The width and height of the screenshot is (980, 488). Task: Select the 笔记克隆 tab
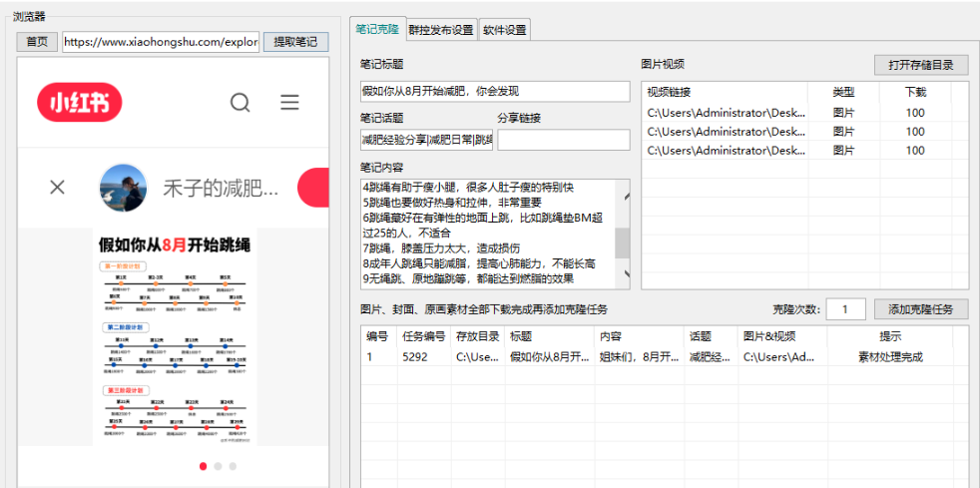(377, 29)
